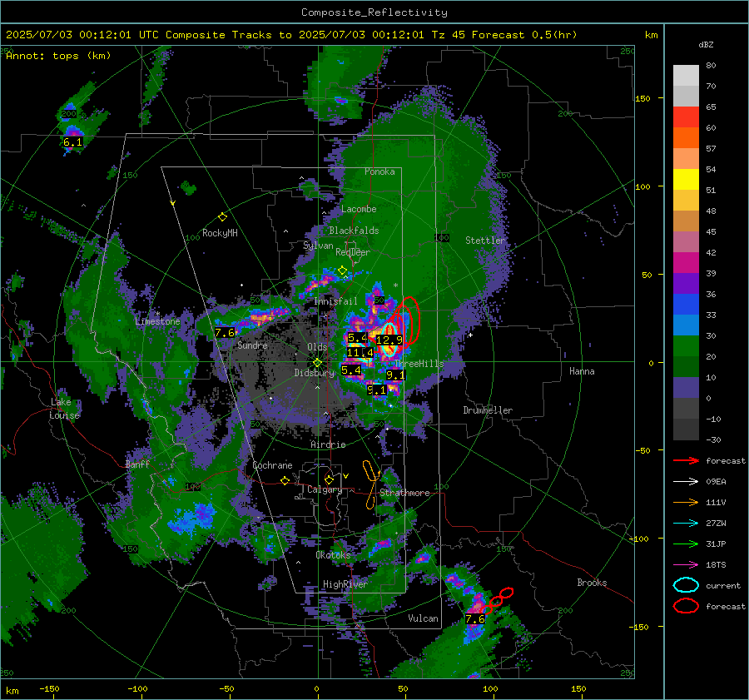The image size is (749, 700).
Task: Click the white 09EA track arrow
Action: [x=686, y=482]
